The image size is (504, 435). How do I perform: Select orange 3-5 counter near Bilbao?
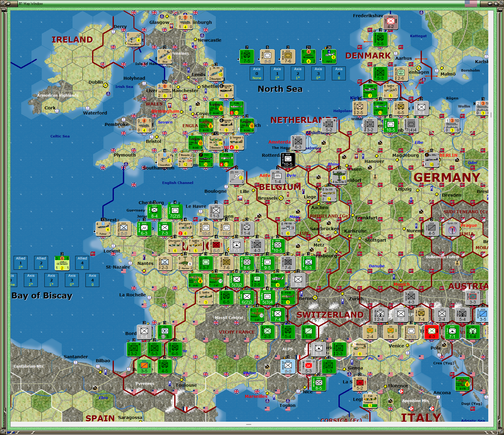[144, 366]
